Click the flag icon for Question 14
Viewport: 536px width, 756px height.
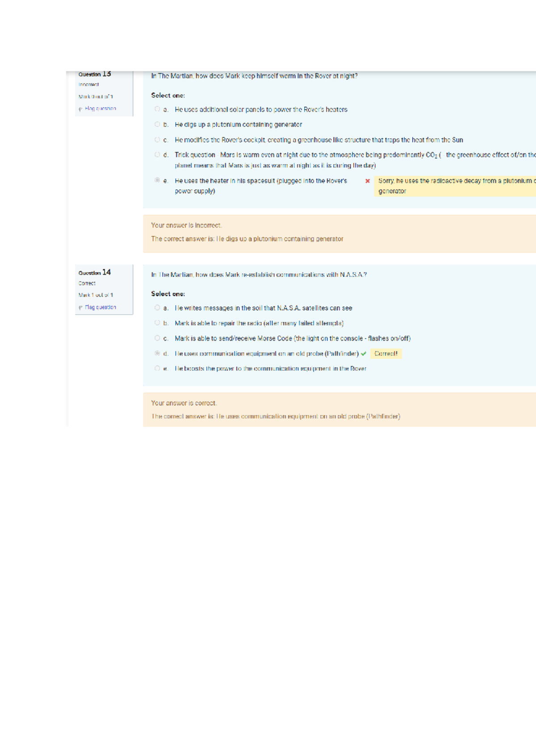point(80,307)
